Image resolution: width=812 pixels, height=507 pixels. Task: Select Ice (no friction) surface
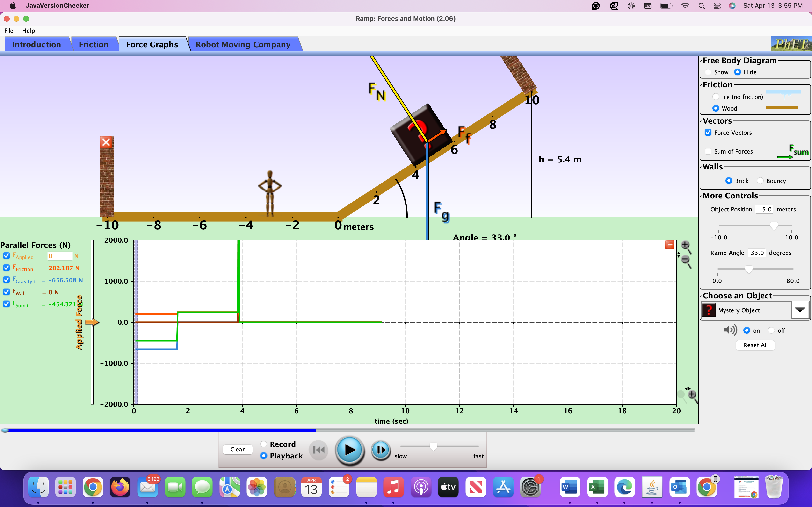click(x=716, y=97)
